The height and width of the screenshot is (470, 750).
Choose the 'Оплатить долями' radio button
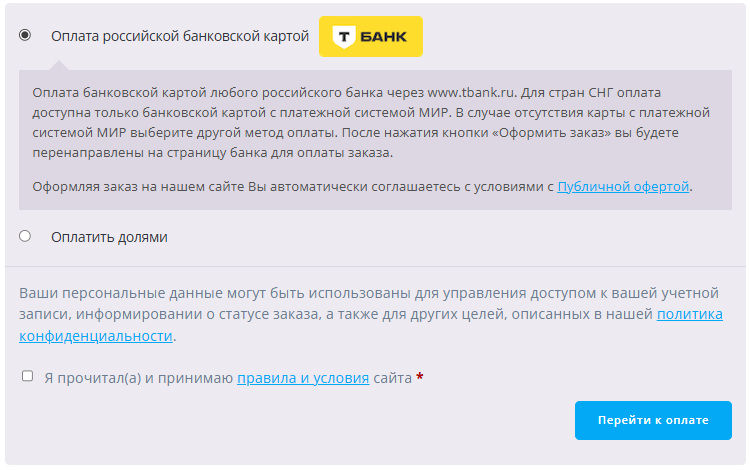coord(25,237)
